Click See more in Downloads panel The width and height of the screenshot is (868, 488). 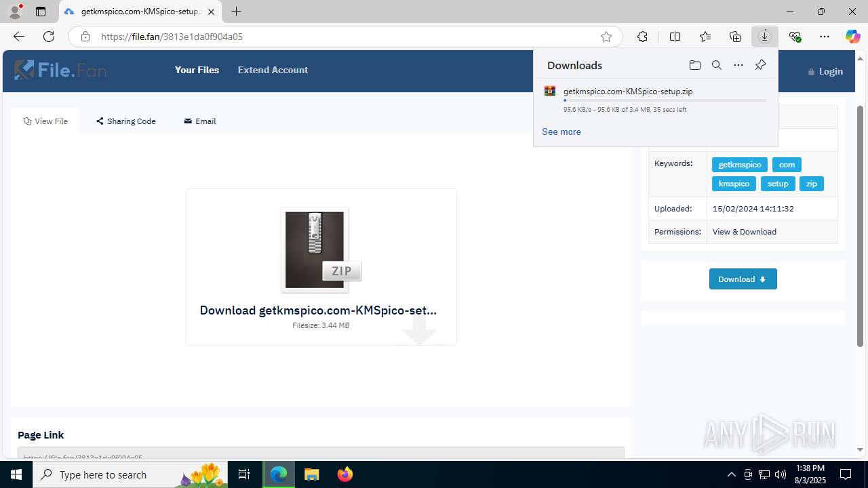click(561, 131)
